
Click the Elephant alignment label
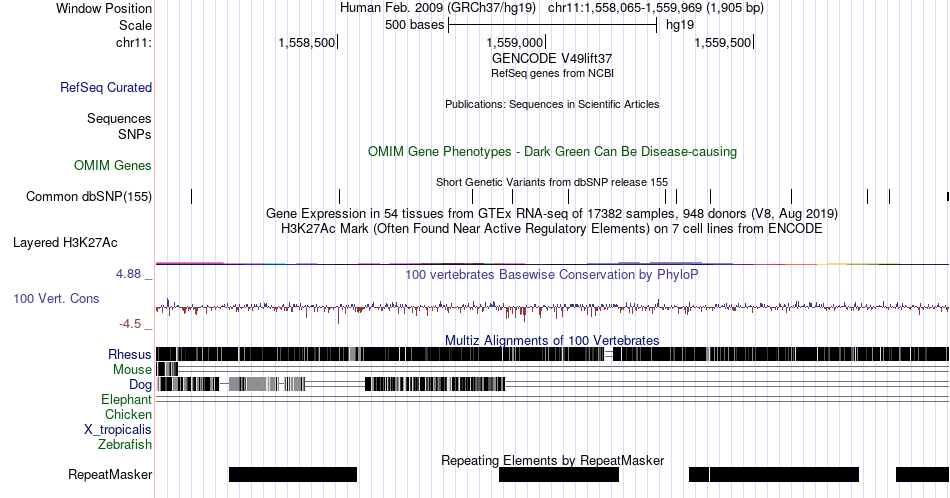[x=127, y=399]
